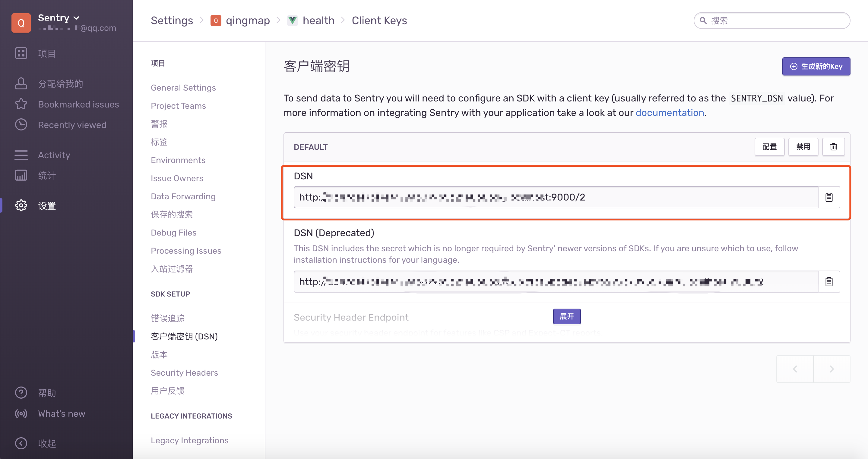This screenshot has width=868, height=459.
Task: Expand Security Header Endpoint with 展开
Action: [566, 316]
